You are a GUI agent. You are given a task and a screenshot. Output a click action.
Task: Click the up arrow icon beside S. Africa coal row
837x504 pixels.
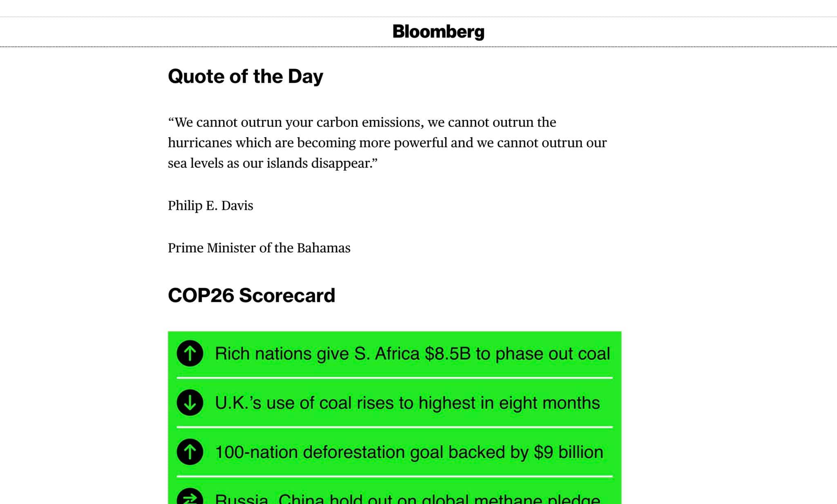click(190, 353)
